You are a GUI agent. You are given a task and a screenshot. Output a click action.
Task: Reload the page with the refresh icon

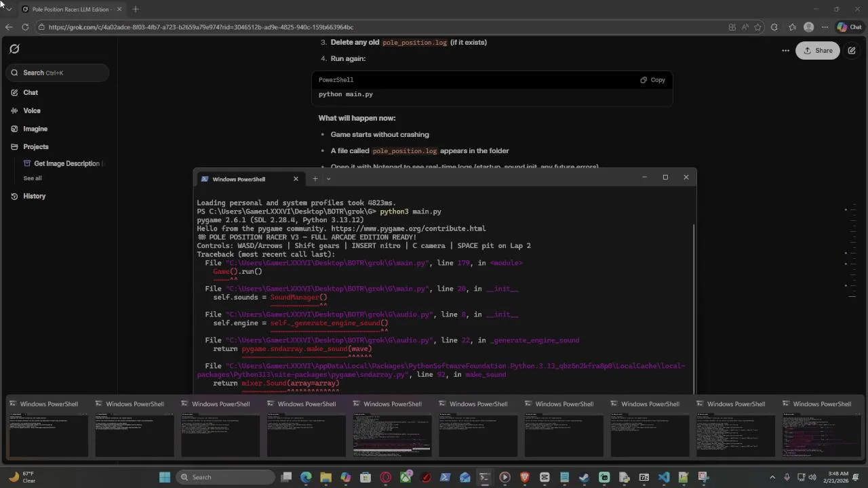point(25,27)
